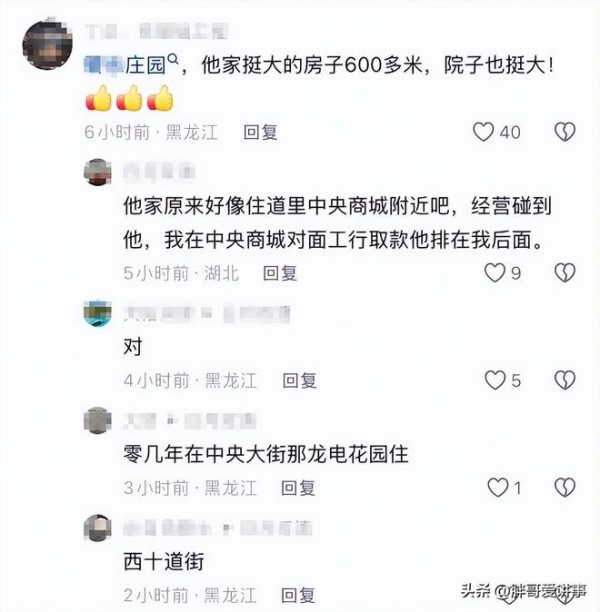600x612 pixels.
Task: Like the 中央商城 reply with 9 likes
Action: click(495, 272)
